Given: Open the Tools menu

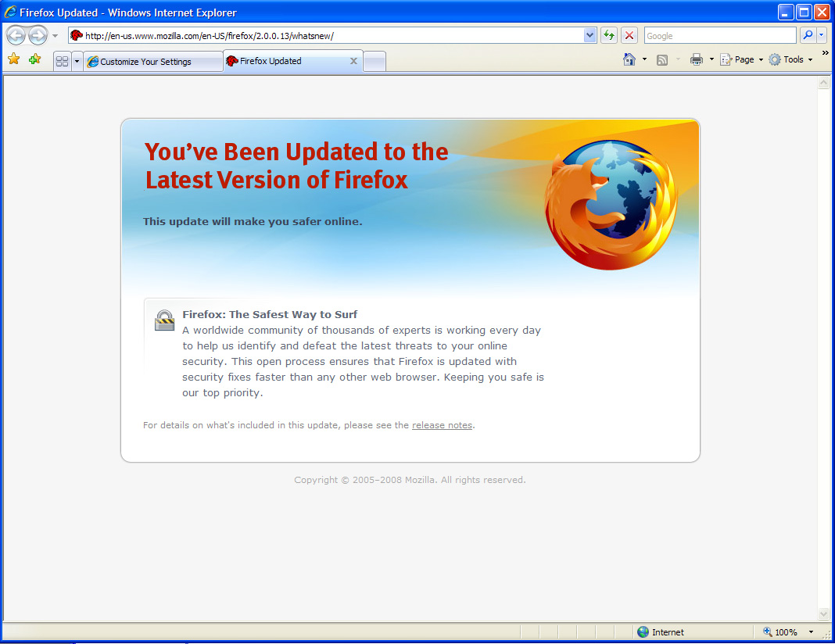Looking at the screenshot, I should click(790, 59).
